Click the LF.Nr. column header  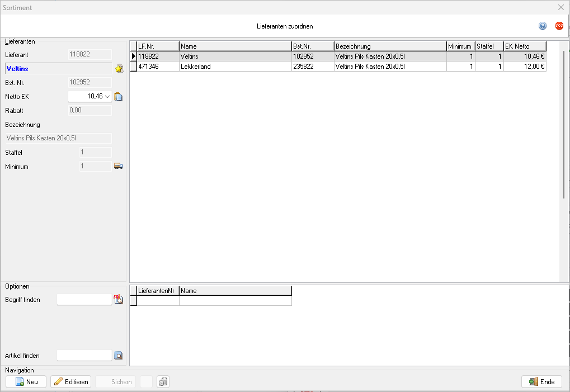pos(157,46)
